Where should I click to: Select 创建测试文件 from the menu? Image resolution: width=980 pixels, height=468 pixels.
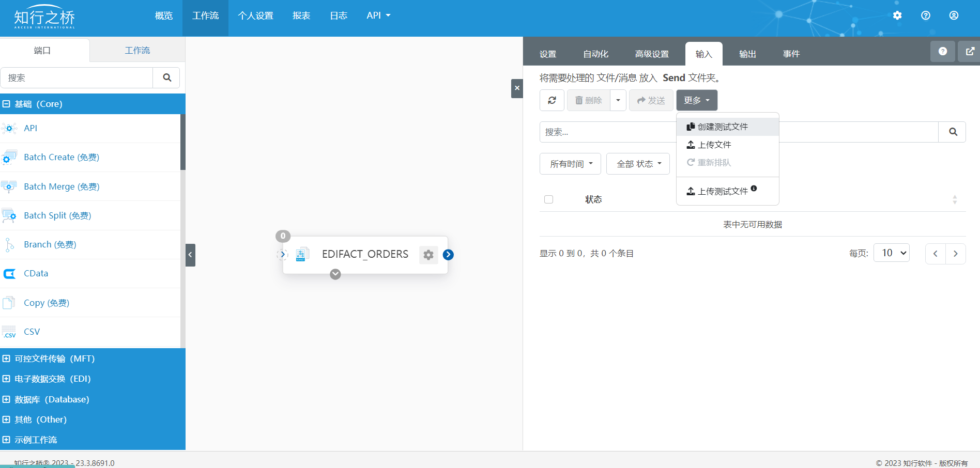click(x=722, y=127)
